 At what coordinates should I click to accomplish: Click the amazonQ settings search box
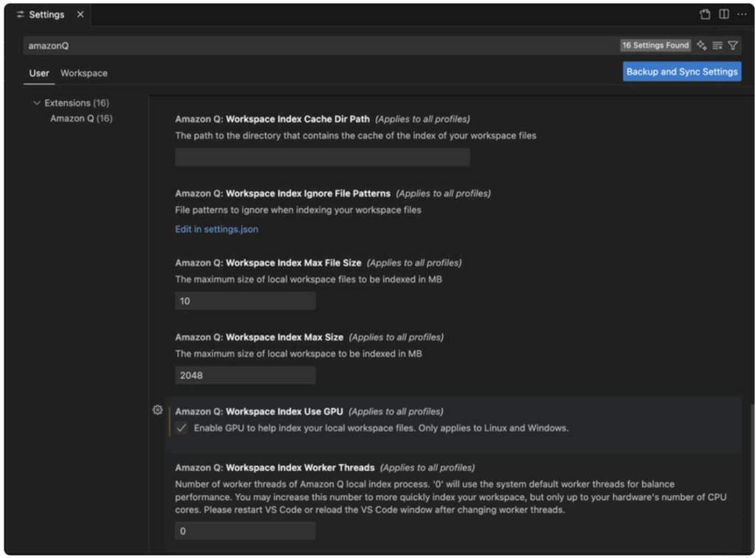pyautogui.click(x=317, y=46)
